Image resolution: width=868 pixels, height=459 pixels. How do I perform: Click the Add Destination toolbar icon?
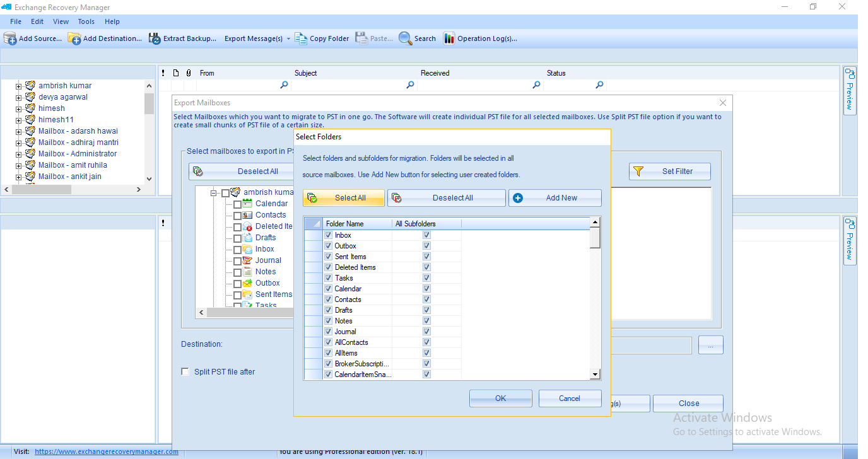point(74,38)
